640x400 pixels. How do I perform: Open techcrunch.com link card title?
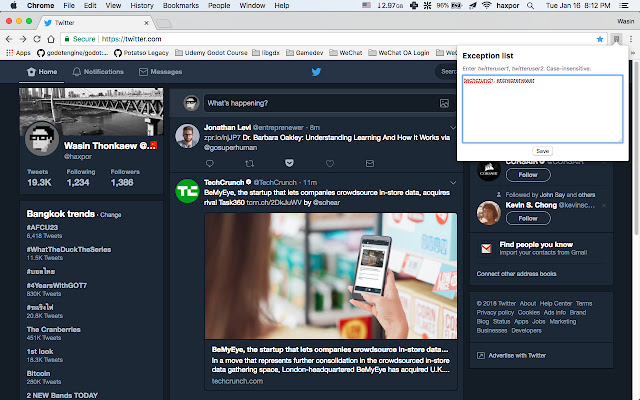[330, 349]
